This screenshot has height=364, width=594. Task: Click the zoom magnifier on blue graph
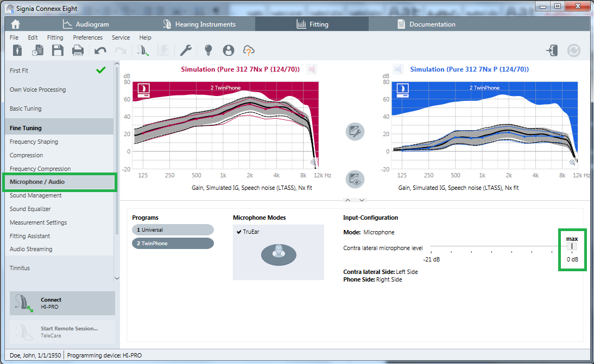pos(572,162)
